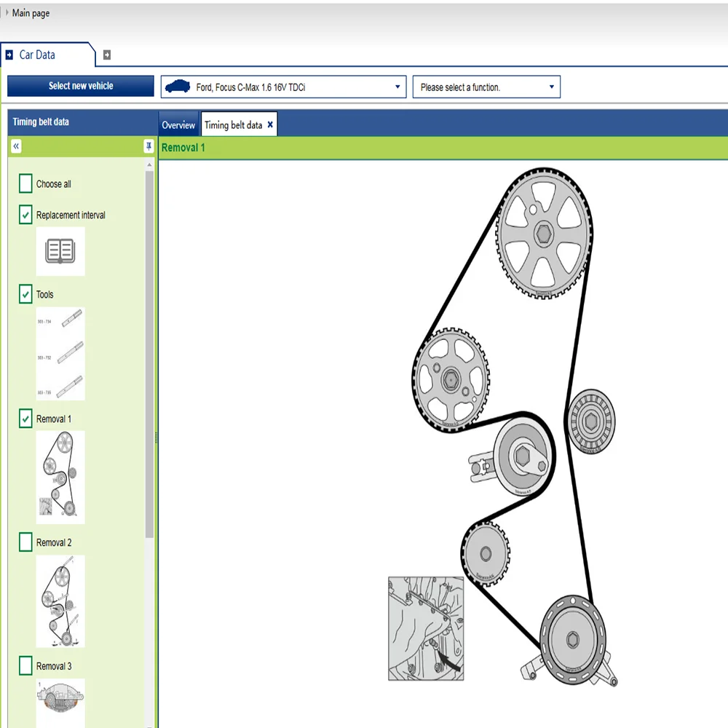Click the 'Removal 3' label text
This screenshot has width=728, height=728.
click(54, 666)
